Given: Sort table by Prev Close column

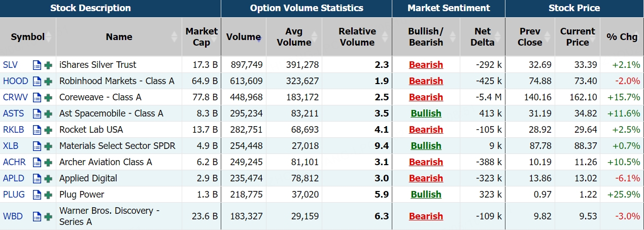Looking at the screenshot, I should click(x=530, y=36).
